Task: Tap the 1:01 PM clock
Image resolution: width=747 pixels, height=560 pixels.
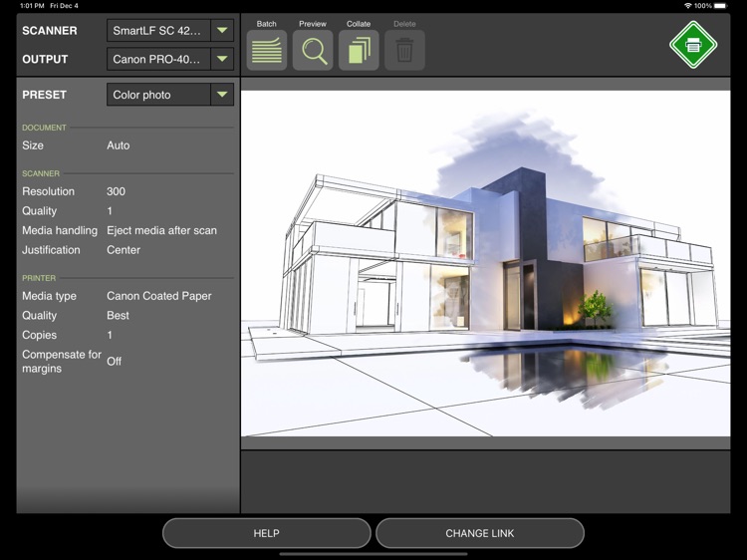Action: tap(32, 6)
